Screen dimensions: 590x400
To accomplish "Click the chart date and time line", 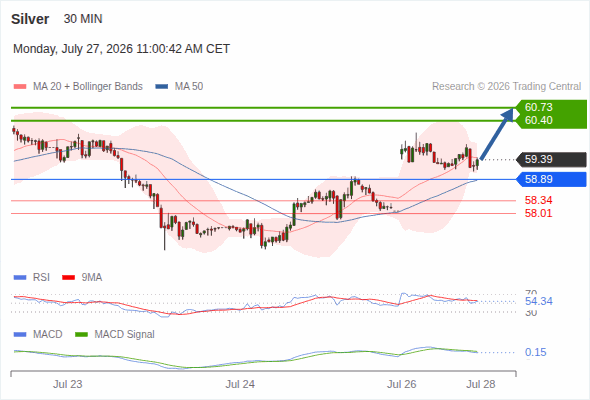I will [x=121, y=49].
